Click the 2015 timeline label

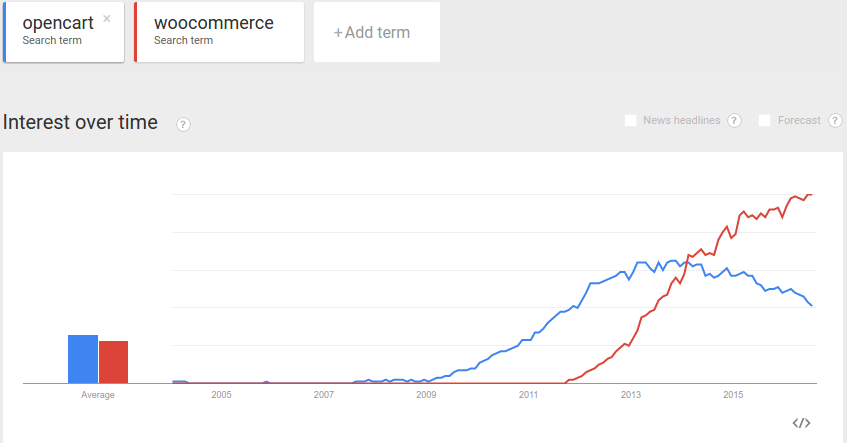(x=733, y=395)
